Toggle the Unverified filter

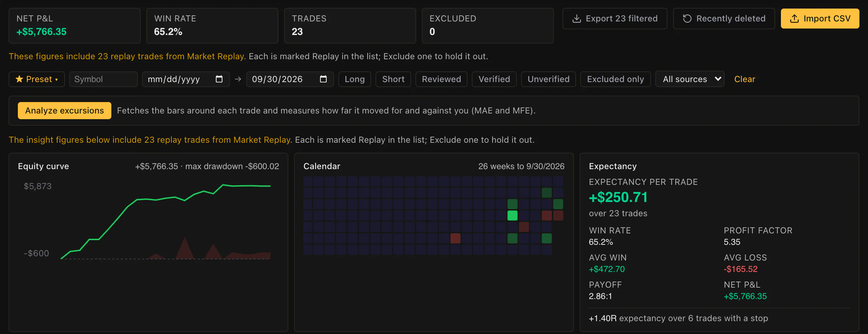coord(549,79)
